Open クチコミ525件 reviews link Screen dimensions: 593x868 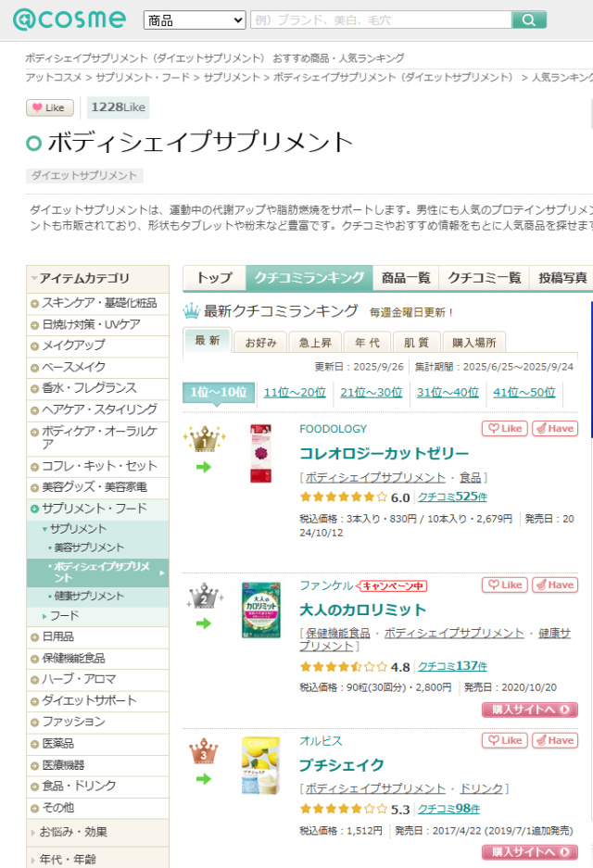coord(452,497)
